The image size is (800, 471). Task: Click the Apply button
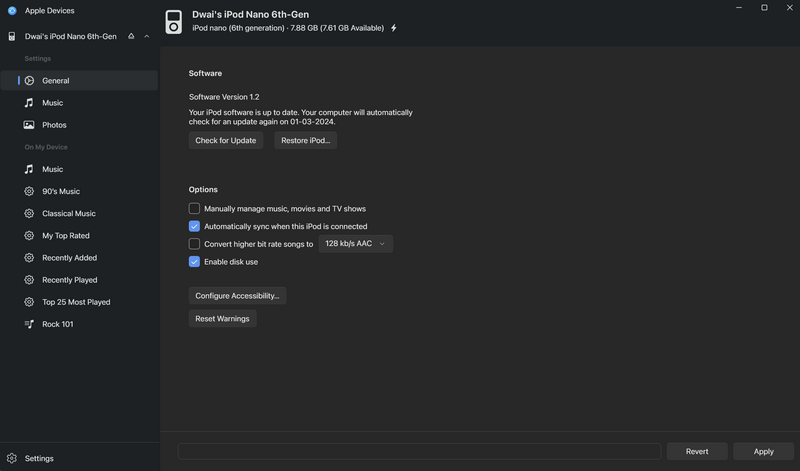click(763, 451)
